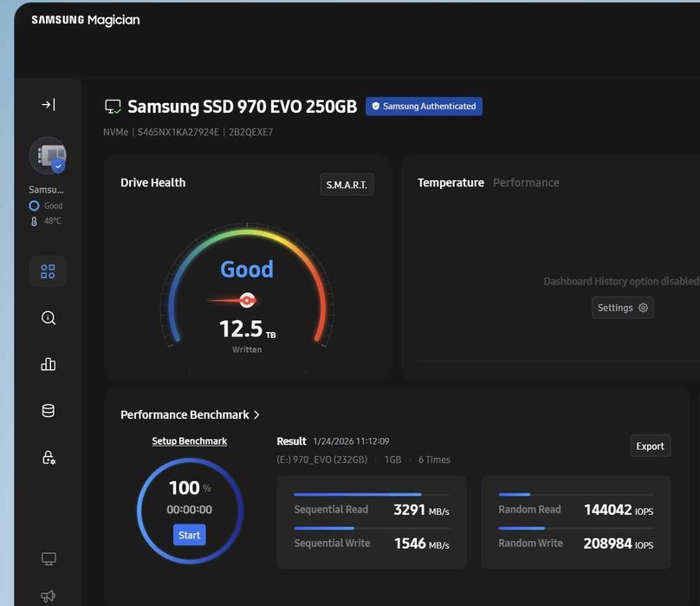
Task: Open the Dashboard grid icon in sidebar
Action: (48, 271)
